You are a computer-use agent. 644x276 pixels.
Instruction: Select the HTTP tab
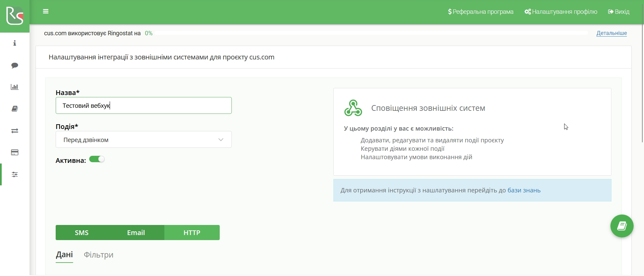click(192, 233)
